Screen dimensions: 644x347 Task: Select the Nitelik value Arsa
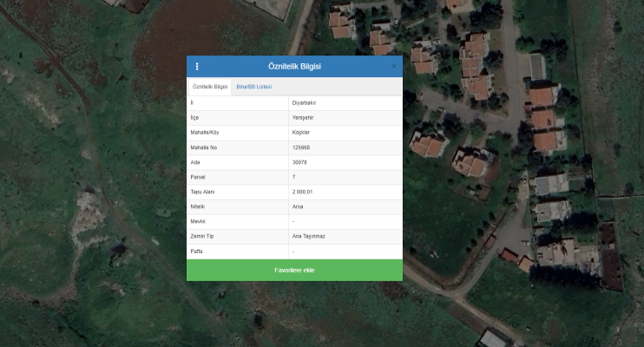point(298,206)
